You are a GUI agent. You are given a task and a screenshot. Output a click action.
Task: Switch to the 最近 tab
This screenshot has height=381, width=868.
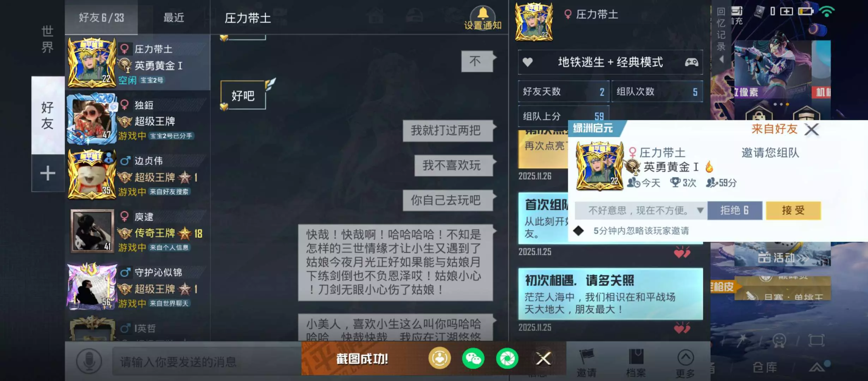pos(174,17)
